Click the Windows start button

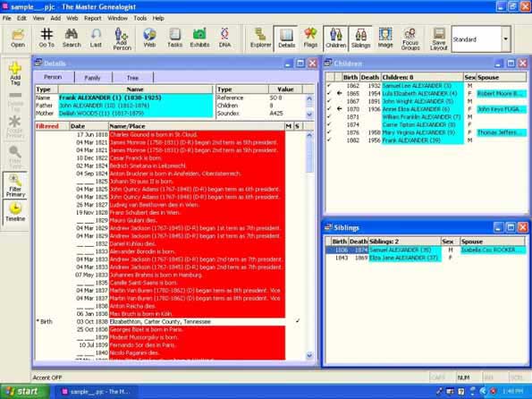(24, 392)
